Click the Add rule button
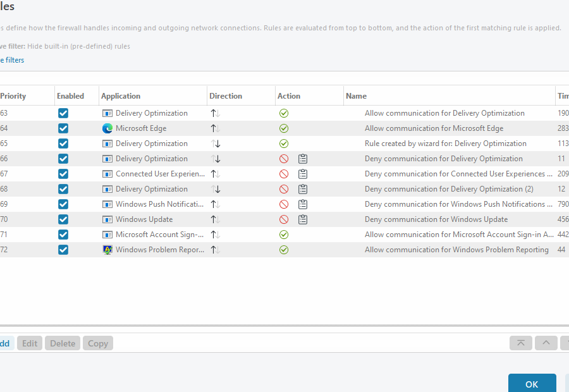 6,343
